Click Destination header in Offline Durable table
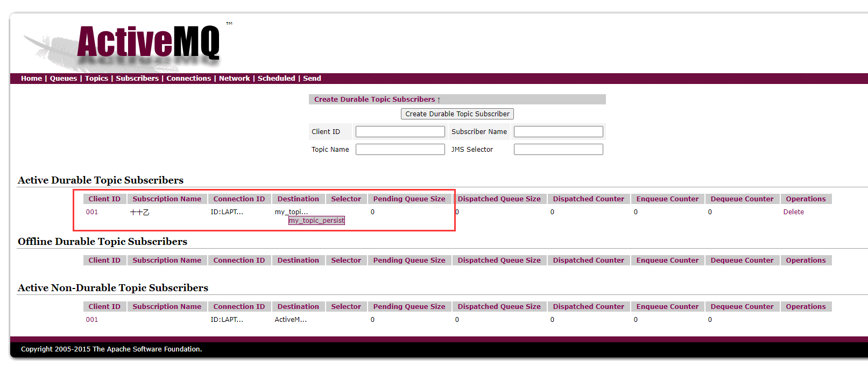 pos(298,261)
